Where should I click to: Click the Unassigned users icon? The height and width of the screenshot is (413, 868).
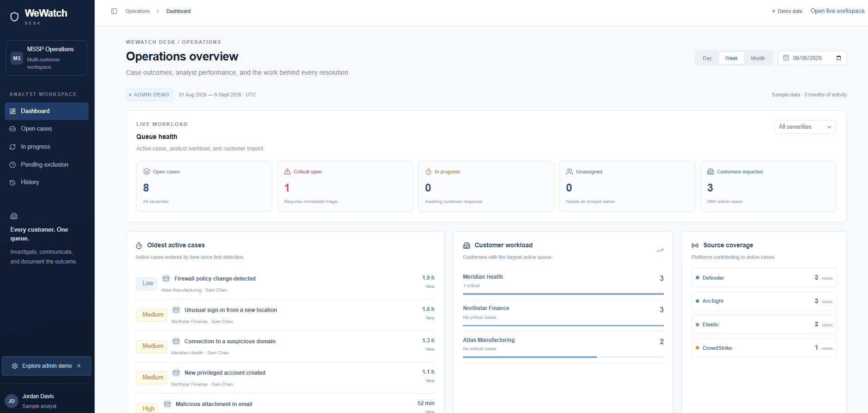coord(569,172)
